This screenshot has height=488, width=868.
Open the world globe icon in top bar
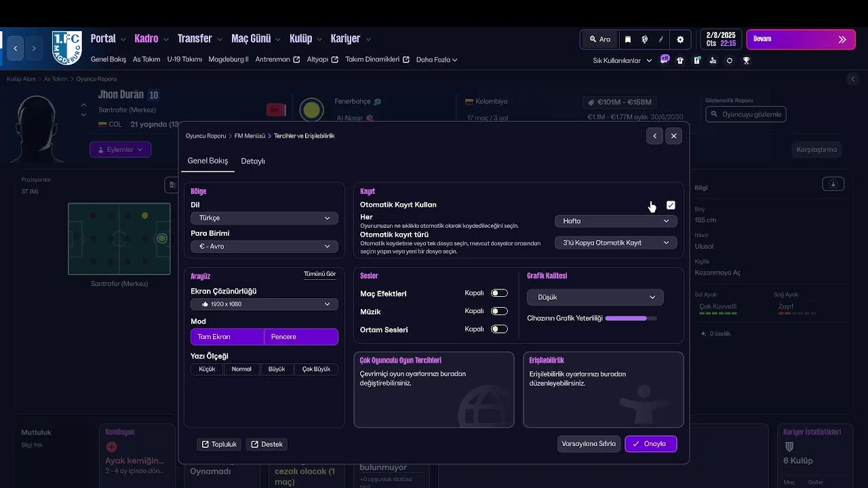pyautogui.click(x=644, y=39)
